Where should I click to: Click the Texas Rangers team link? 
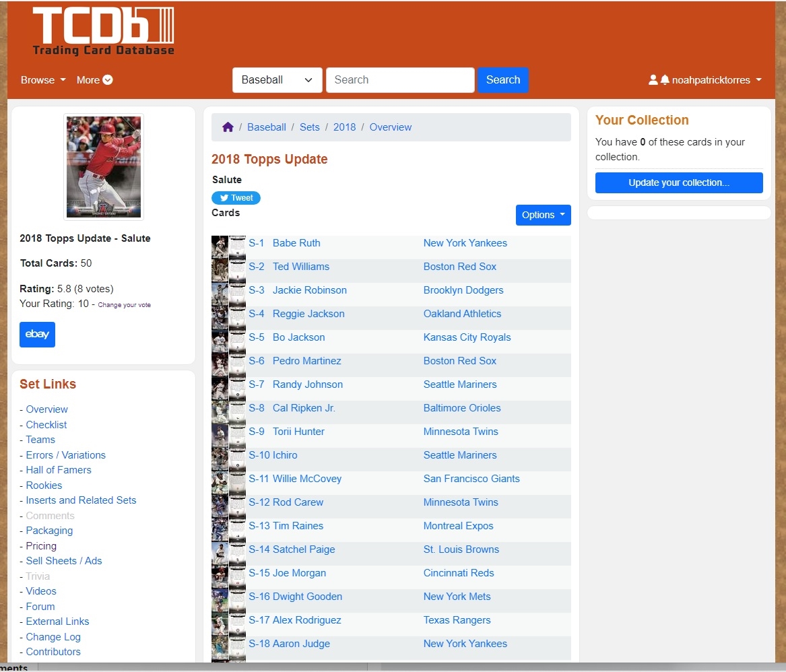click(x=457, y=620)
